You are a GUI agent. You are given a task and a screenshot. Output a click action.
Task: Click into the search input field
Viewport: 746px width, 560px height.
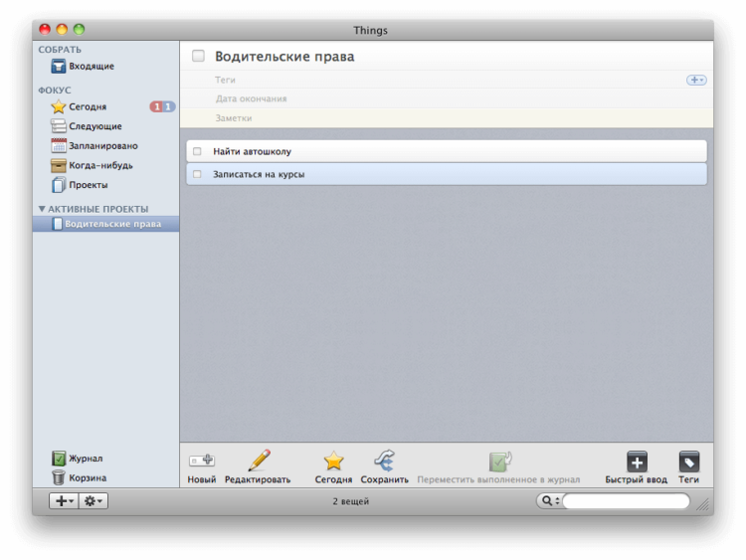[626, 500]
